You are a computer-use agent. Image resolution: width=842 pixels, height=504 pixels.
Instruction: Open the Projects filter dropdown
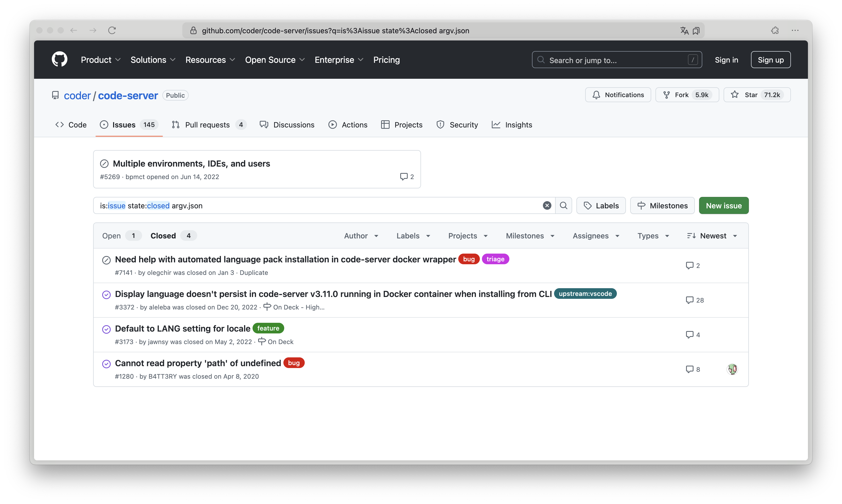tap(468, 236)
